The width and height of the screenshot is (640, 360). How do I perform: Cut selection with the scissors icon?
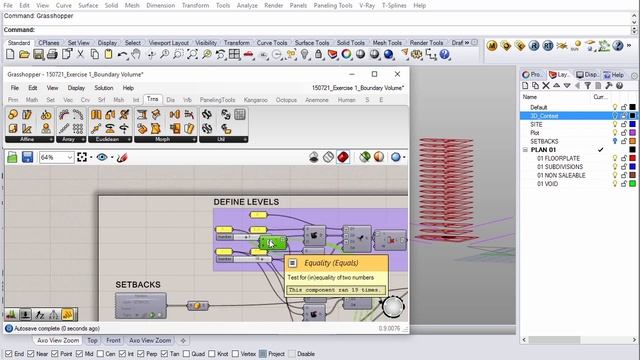tap(80, 54)
